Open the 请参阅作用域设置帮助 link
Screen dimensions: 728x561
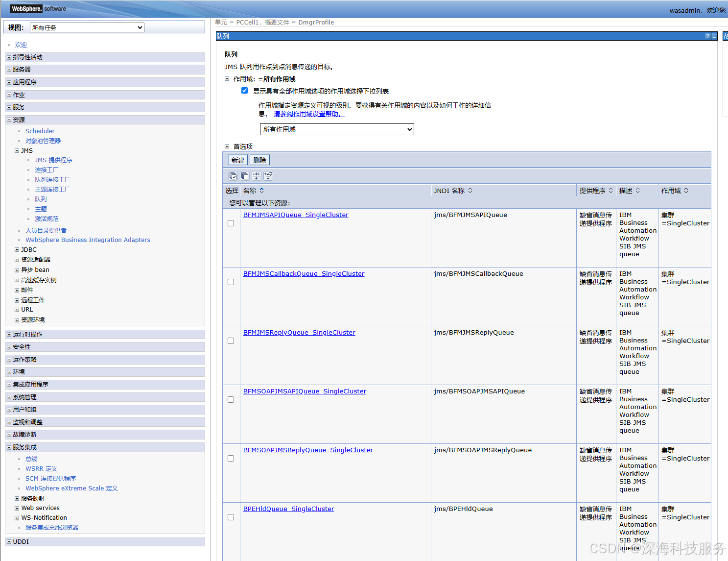point(309,114)
